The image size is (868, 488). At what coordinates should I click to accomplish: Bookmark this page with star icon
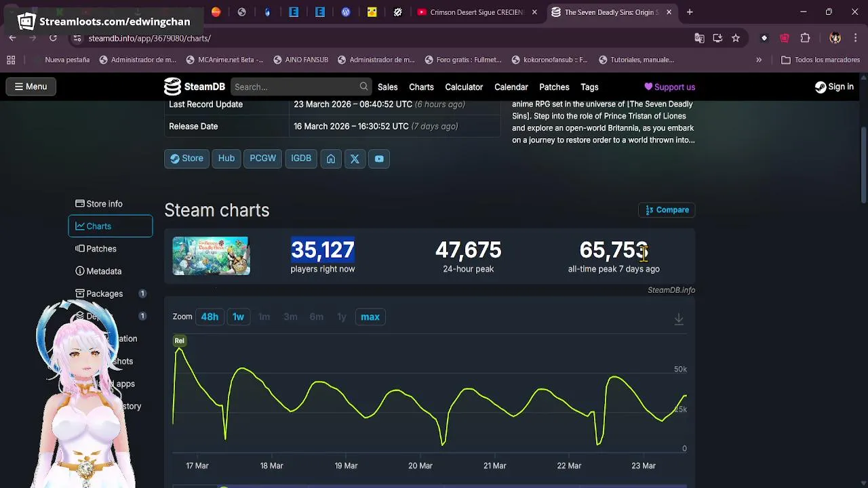pyautogui.click(x=736, y=38)
